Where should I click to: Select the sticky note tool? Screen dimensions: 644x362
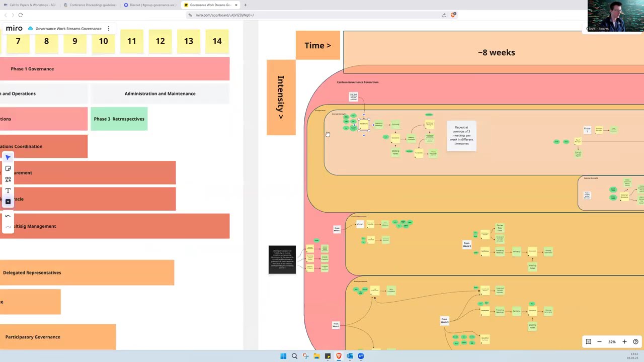click(8, 168)
